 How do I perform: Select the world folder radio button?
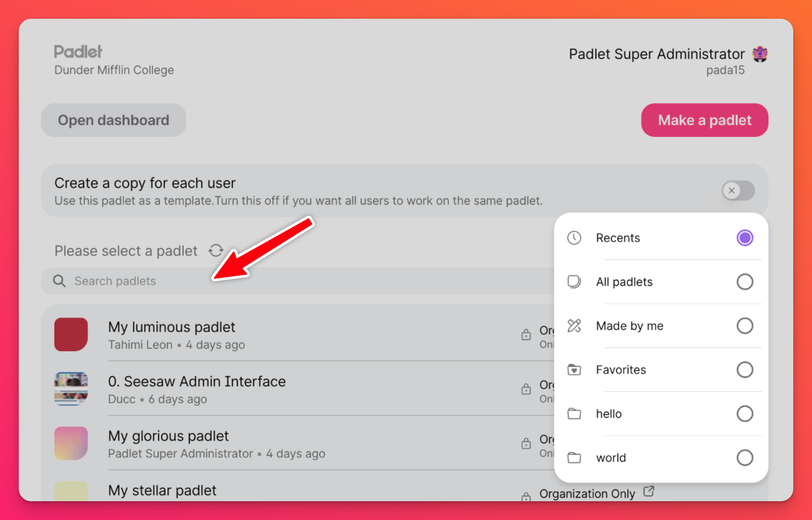point(744,458)
